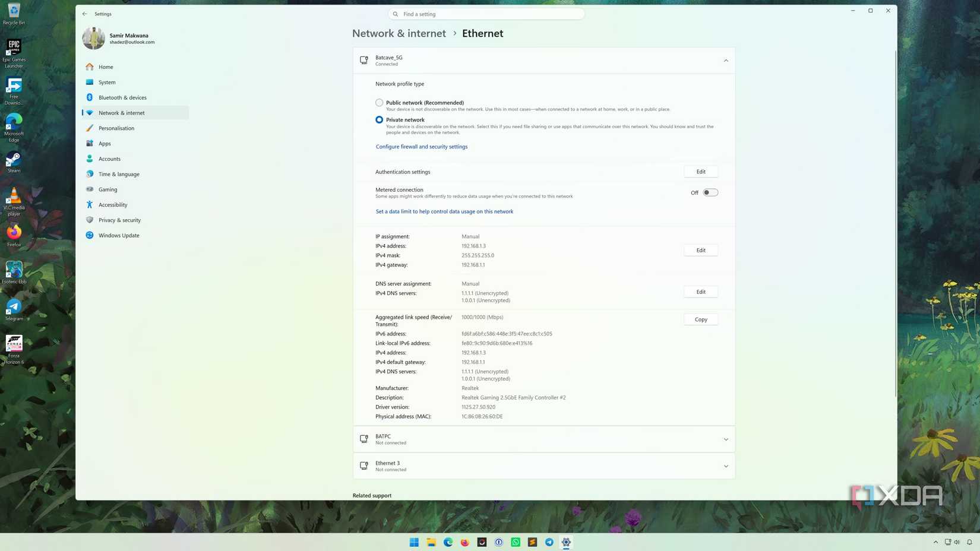
Task: Open WhatsApp from the taskbar
Action: point(516,542)
